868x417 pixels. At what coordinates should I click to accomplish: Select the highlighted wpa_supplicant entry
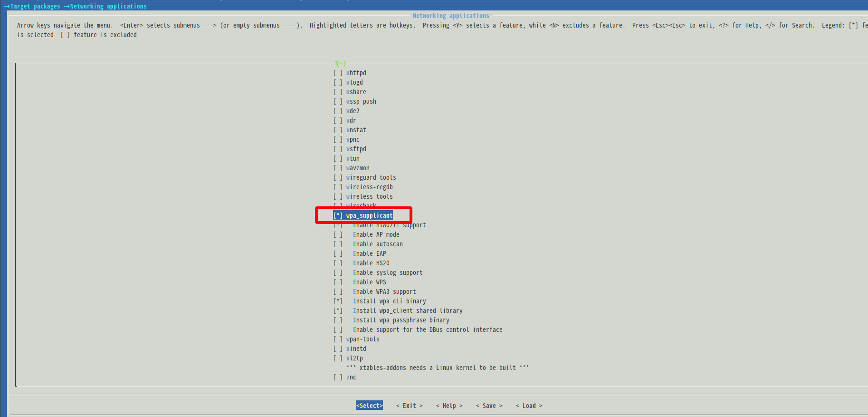click(363, 215)
